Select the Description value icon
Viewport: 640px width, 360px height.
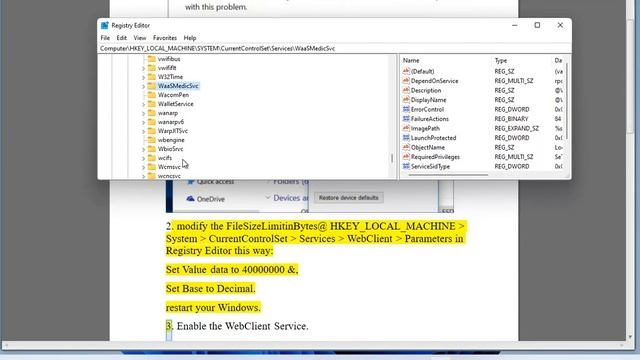(406, 90)
